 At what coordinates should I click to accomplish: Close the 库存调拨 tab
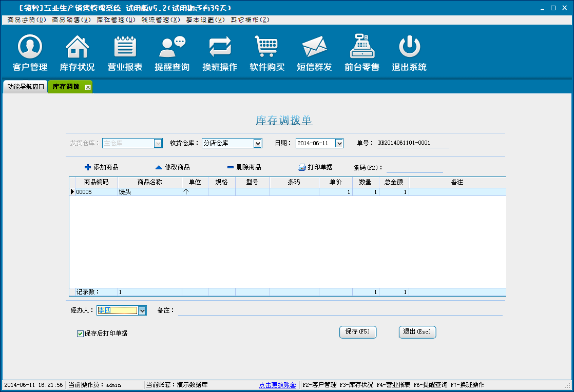click(x=88, y=87)
